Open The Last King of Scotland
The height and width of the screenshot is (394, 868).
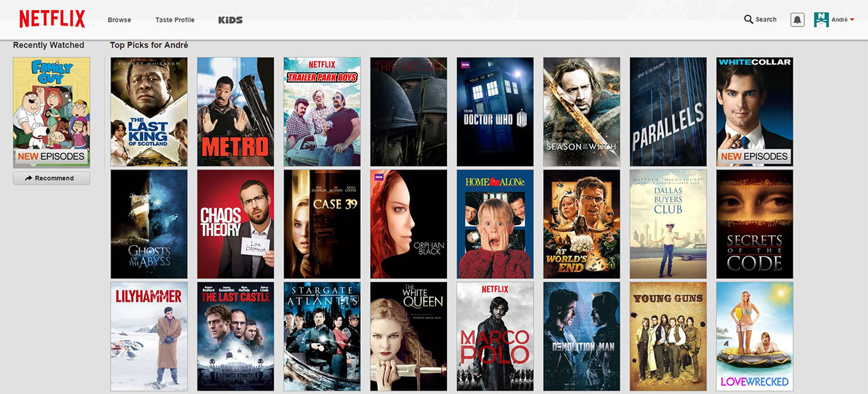click(x=149, y=112)
